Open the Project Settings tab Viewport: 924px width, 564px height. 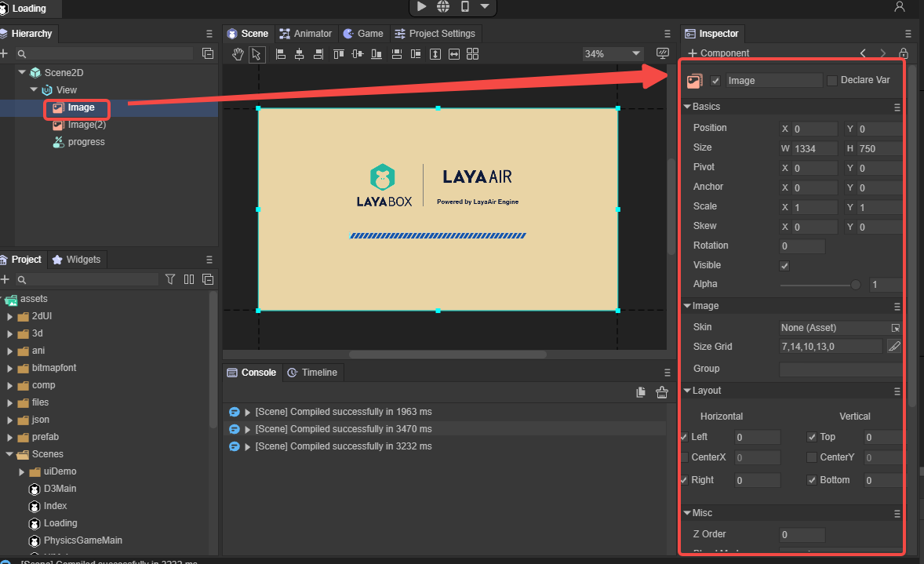[435, 34]
